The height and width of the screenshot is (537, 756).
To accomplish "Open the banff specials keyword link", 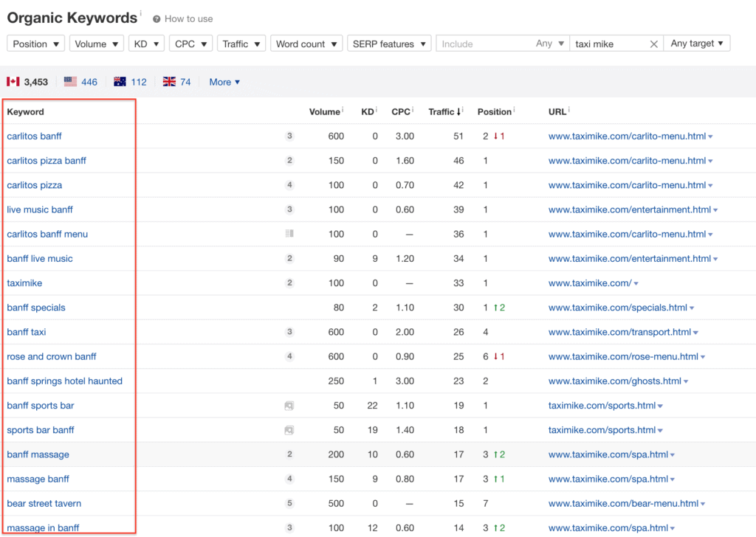I will click(x=36, y=308).
